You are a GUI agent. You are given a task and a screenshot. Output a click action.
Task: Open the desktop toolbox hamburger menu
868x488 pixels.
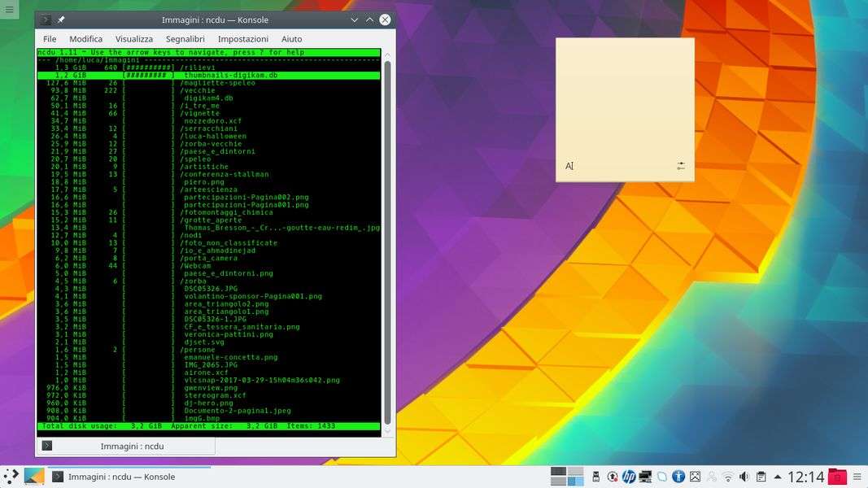pos(9,9)
